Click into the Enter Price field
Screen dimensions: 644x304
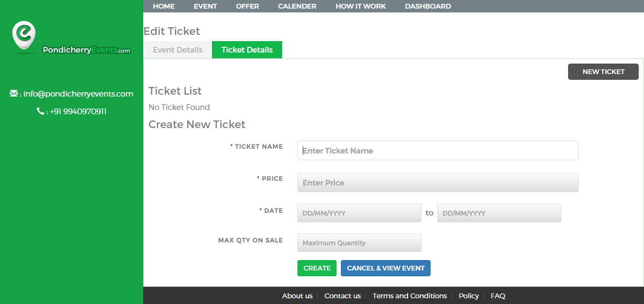tap(438, 183)
